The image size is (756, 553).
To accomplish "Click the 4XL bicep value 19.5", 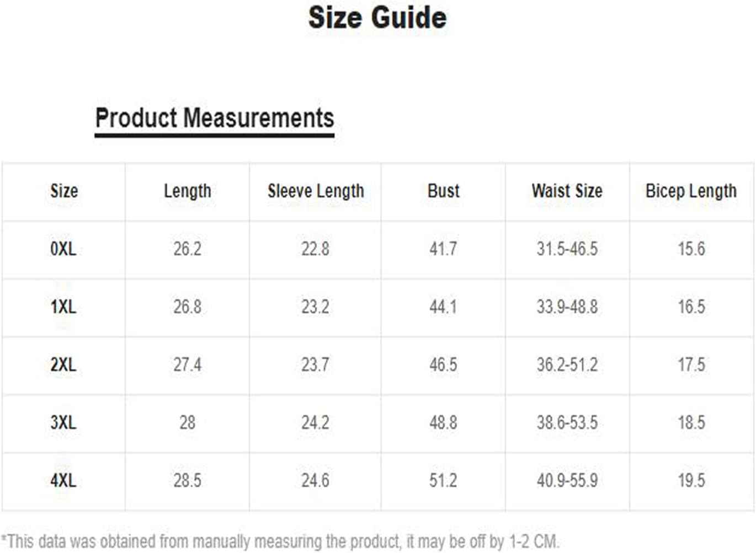I will 691,480.
